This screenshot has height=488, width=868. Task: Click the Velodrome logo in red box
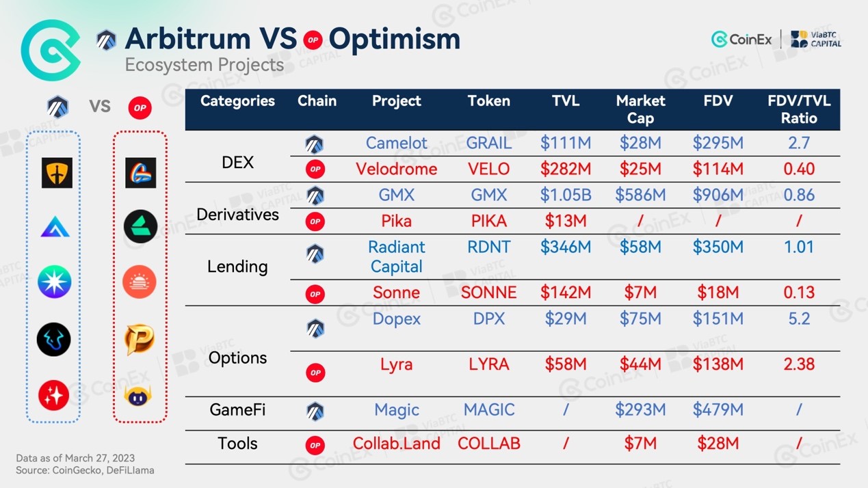140,173
